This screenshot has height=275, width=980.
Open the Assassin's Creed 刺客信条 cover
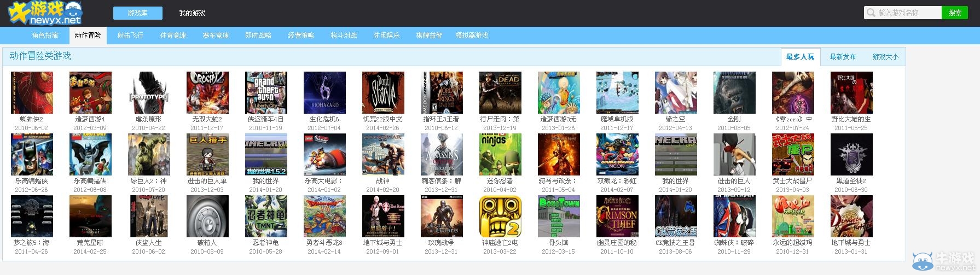point(442,154)
